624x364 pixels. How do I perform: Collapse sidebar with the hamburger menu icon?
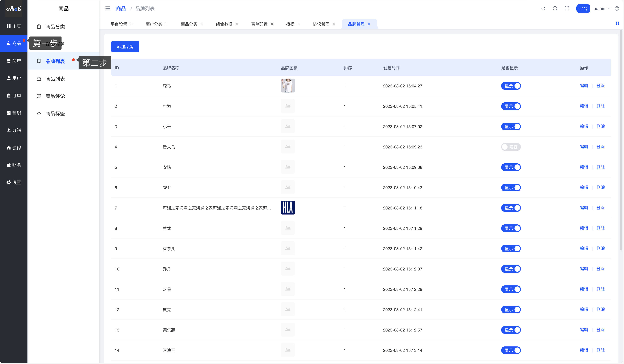[x=108, y=8]
